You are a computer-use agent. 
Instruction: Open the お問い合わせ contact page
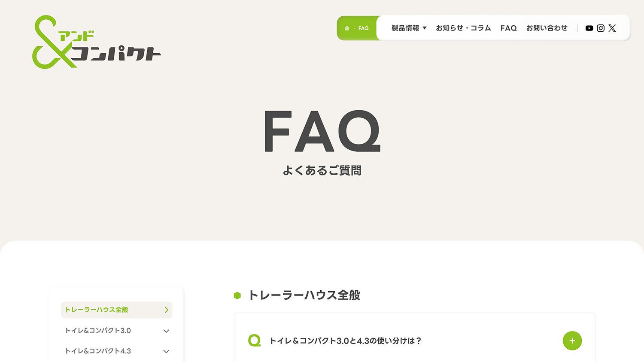[x=547, y=28]
